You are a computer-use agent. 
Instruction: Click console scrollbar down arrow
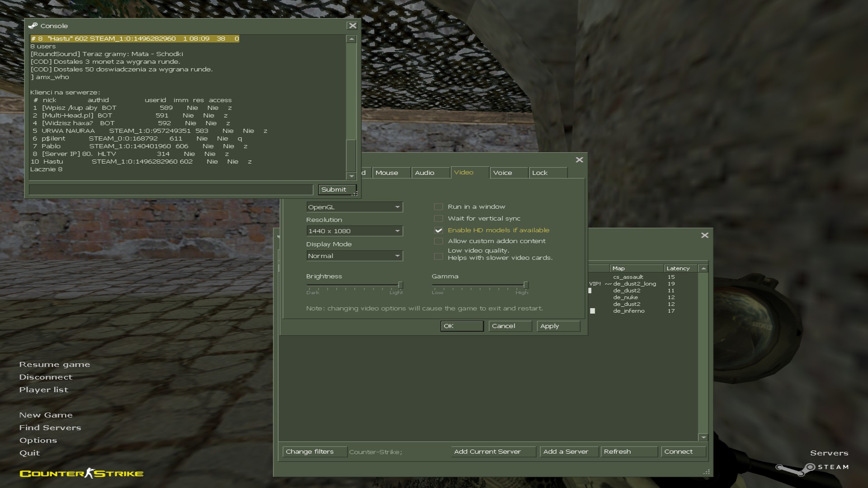[x=351, y=176]
